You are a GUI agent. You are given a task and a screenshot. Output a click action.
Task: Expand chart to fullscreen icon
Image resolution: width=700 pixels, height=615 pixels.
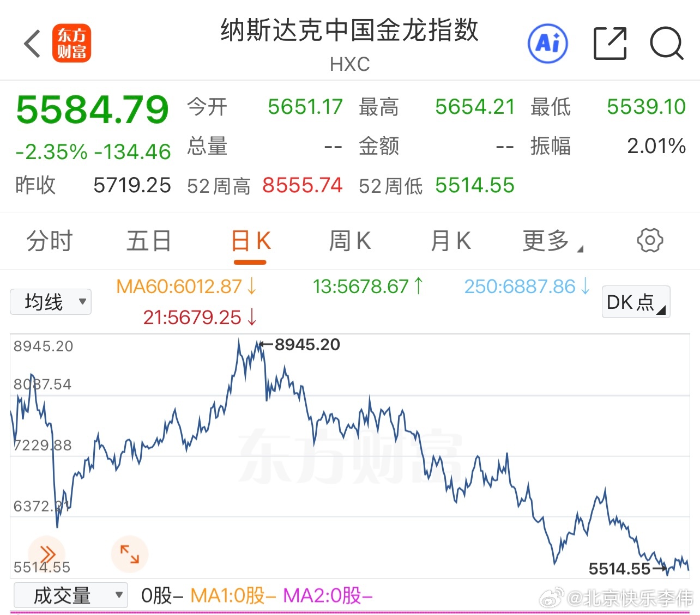point(130,555)
